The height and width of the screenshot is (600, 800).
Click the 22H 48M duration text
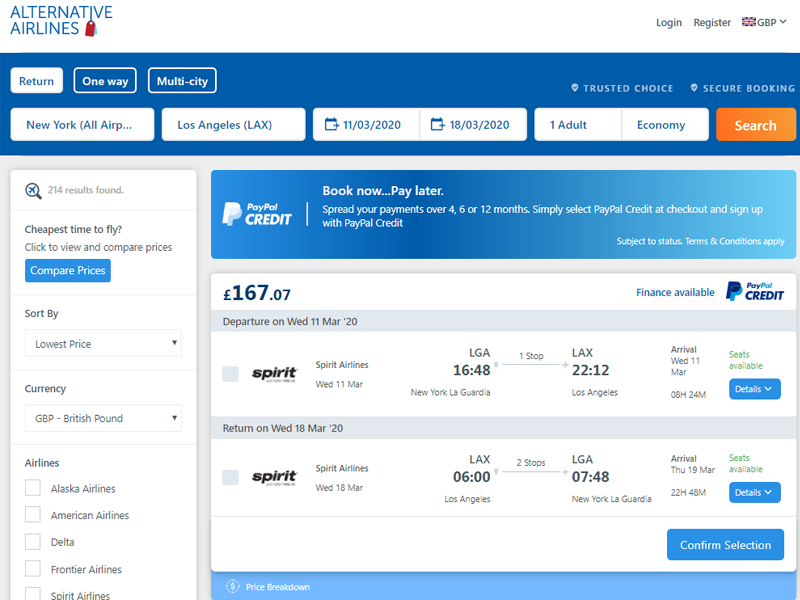tap(688, 492)
